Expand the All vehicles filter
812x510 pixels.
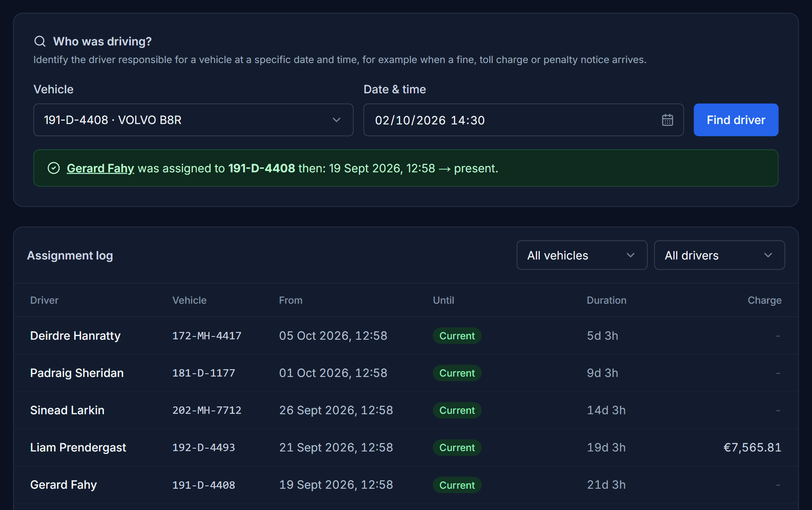[582, 255]
